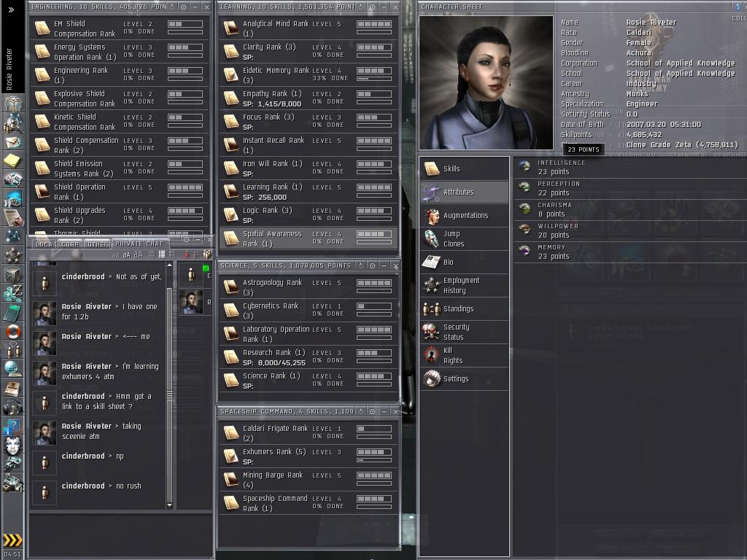The height and width of the screenshot is (560, 747).
Task: Open Bio section in character sheet
Action: click(x=465, y=262)
